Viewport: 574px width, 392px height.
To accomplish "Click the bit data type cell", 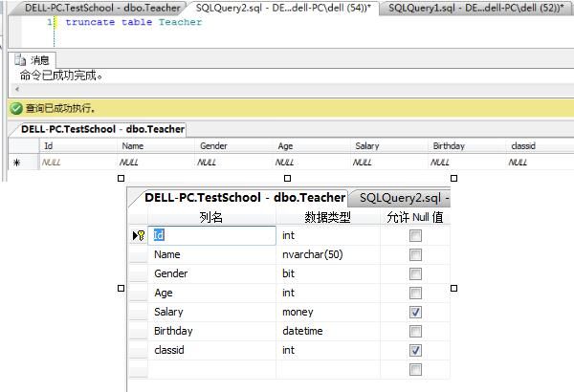I will (328, 273).
